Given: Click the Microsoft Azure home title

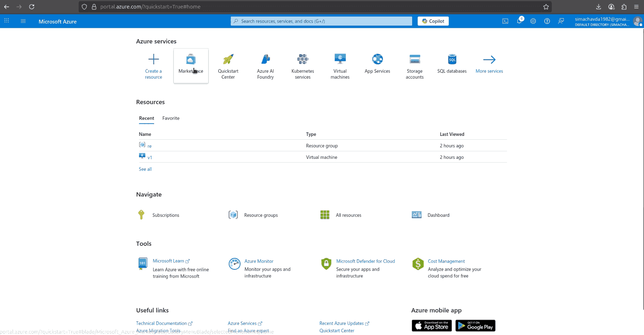Looking at the screenshot, I should [x=58, y=21].
